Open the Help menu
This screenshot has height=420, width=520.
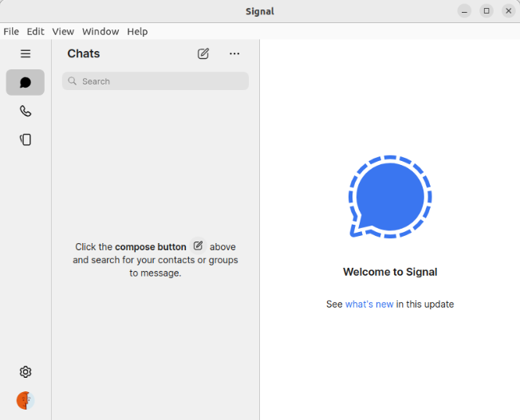137,32
